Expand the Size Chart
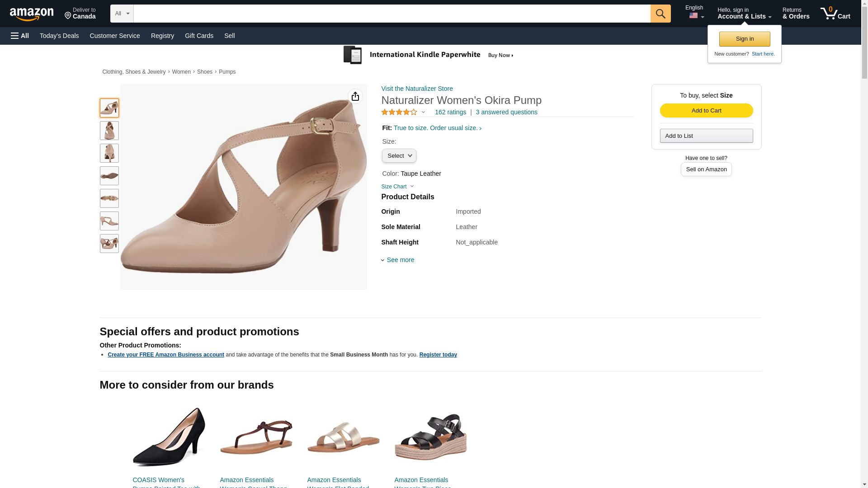Image resolution: width=868 pixels, height=488 pixels. click(x=397, y=187)
